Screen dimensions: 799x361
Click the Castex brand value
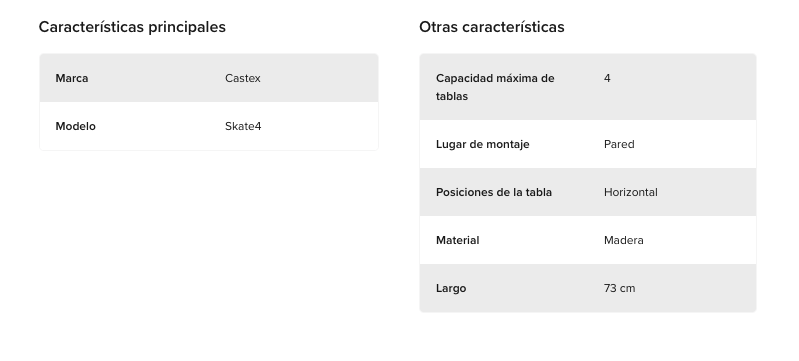tap(243, 78)
